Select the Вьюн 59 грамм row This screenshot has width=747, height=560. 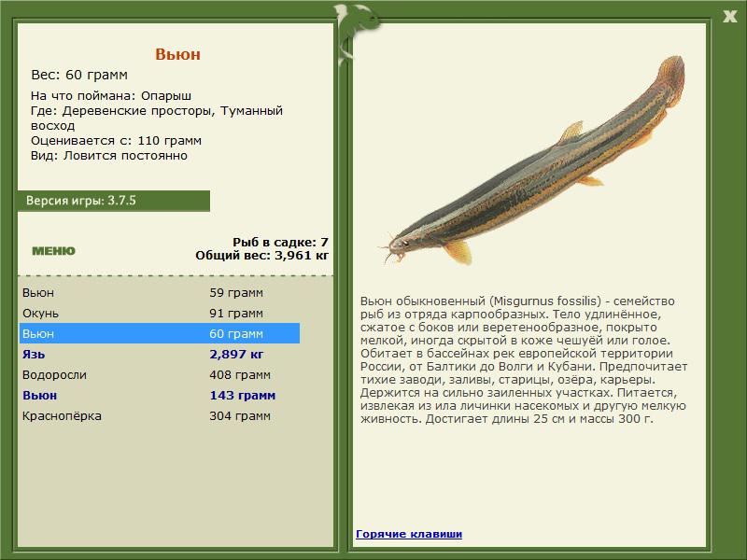[x=160, y=292]
